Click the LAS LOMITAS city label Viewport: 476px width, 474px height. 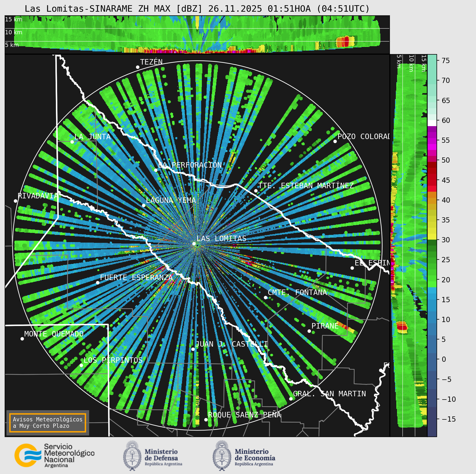click(x=221, y=239)
